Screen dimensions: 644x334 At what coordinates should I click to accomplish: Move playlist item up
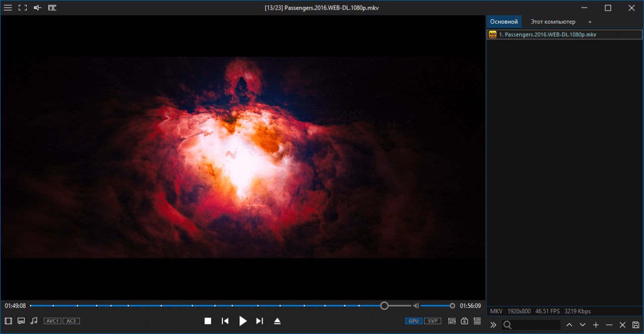(569, 325)
